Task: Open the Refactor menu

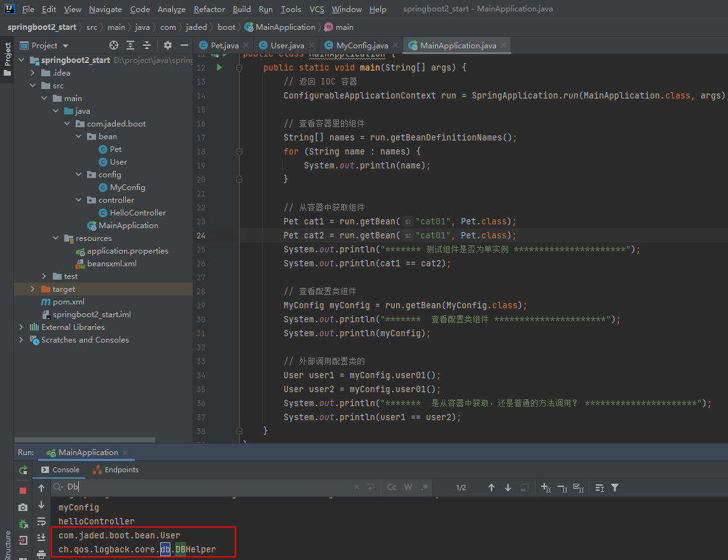Action: click(209, 10)
